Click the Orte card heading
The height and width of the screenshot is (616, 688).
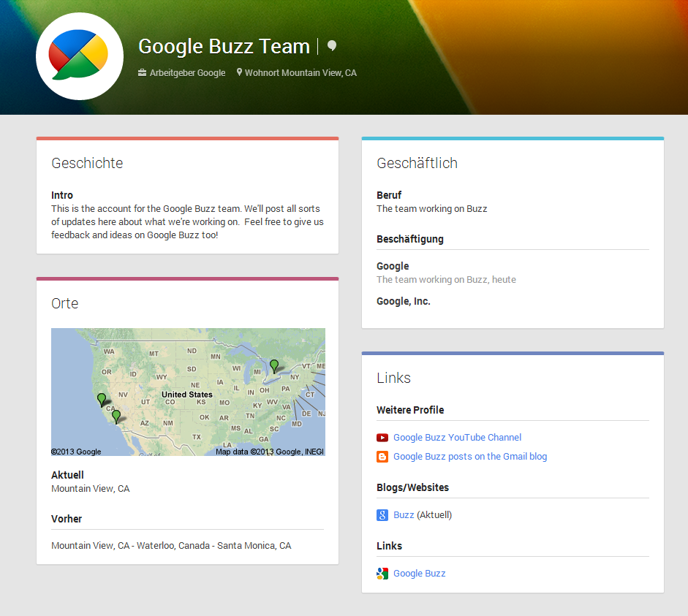tap(65, 303)
